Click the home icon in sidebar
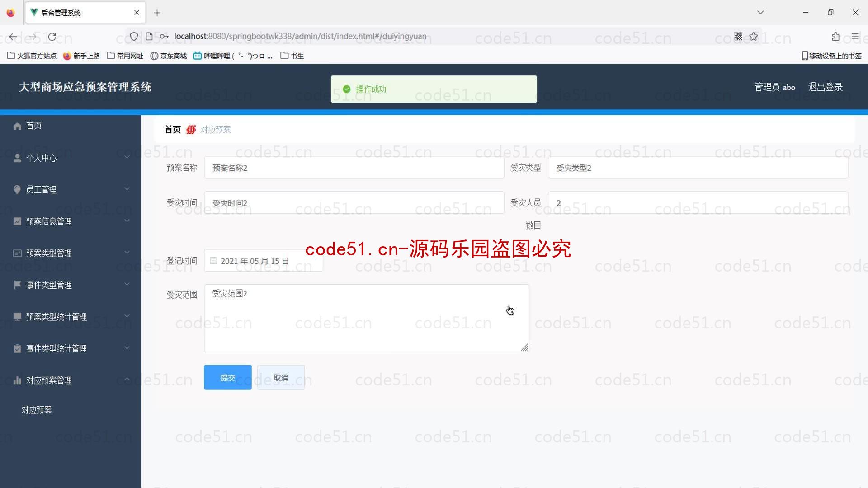This screenshot has width=868, height=488. (x=17, y=126)
